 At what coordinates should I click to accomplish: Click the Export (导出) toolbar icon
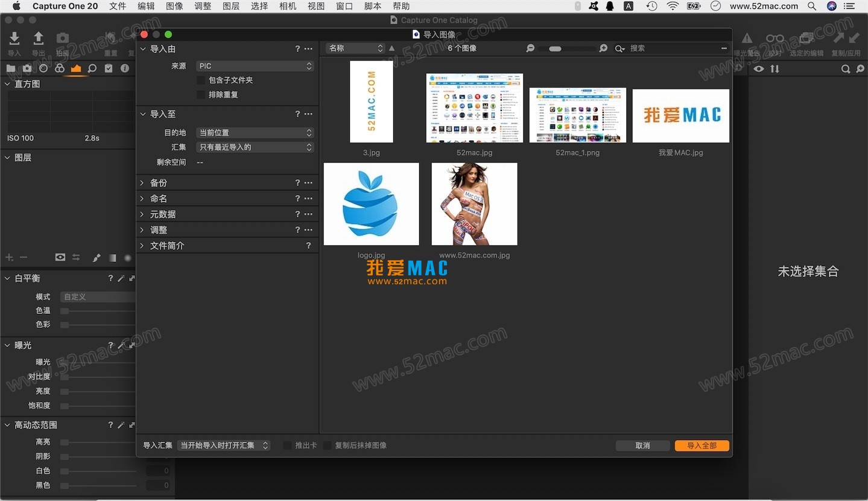pyautogui.click(x=39, y=39)
